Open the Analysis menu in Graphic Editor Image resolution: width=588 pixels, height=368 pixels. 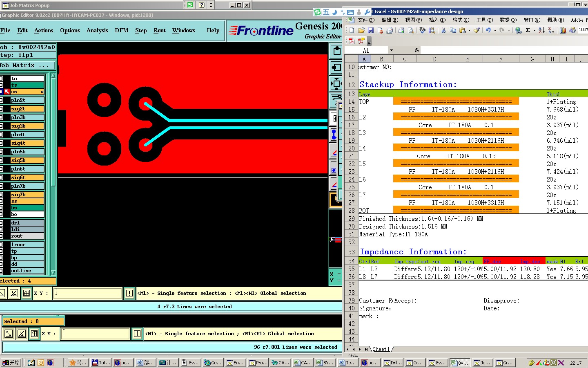(97, 30)
